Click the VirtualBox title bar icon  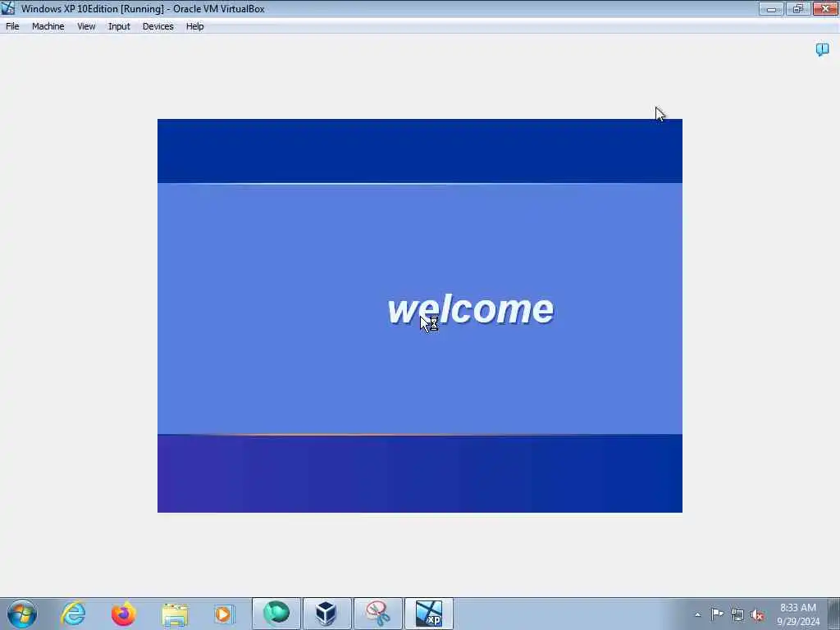8,8
